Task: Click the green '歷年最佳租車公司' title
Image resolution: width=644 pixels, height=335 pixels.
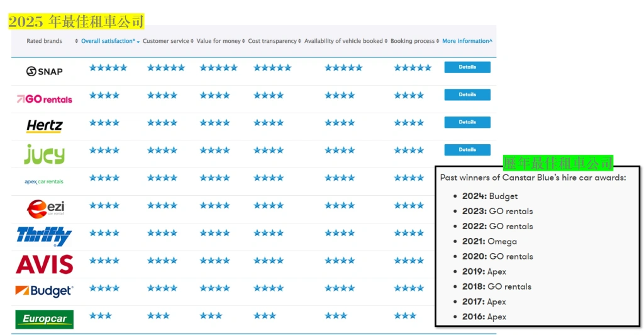Action: click(558, 163)
